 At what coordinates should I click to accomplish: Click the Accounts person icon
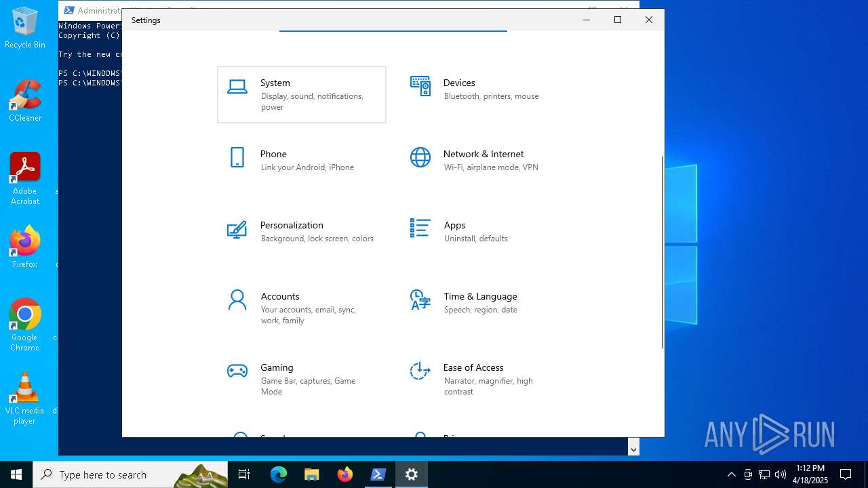(x=237, y=300)
